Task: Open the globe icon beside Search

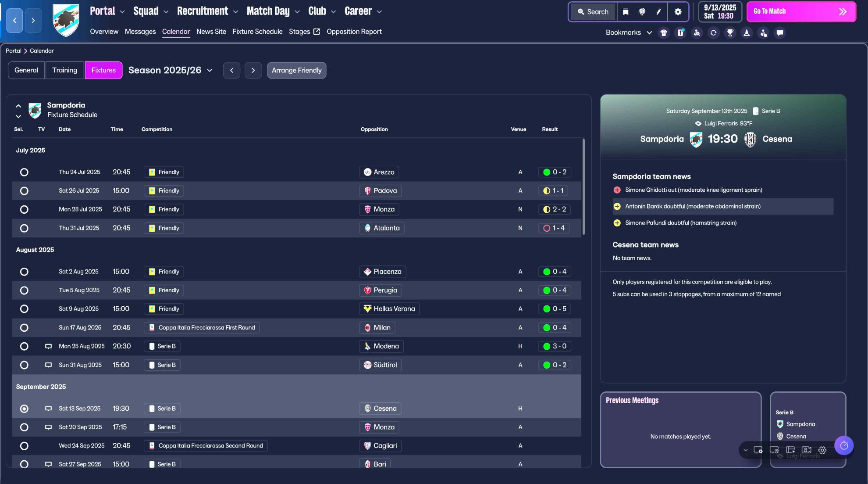Action: click(642, 12)
